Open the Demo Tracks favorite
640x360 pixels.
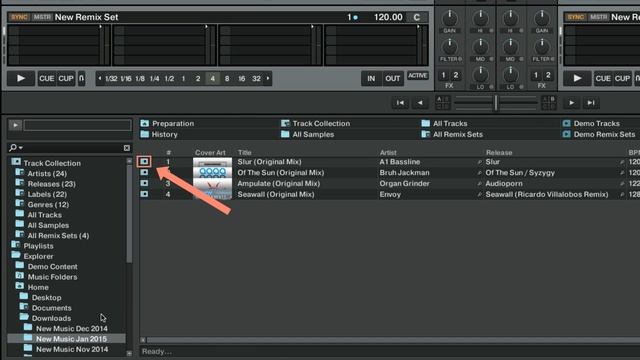[591, 123]
